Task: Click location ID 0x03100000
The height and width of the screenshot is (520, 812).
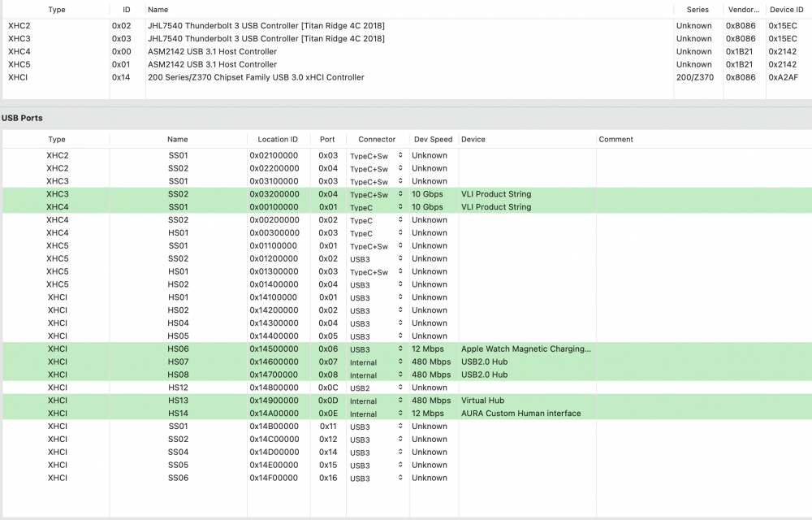Action: point(274,181)
